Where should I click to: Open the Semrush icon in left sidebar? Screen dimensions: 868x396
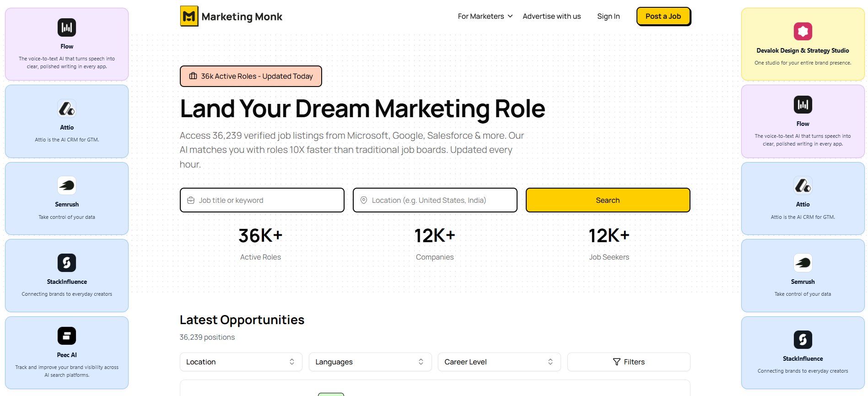(67, 185)
